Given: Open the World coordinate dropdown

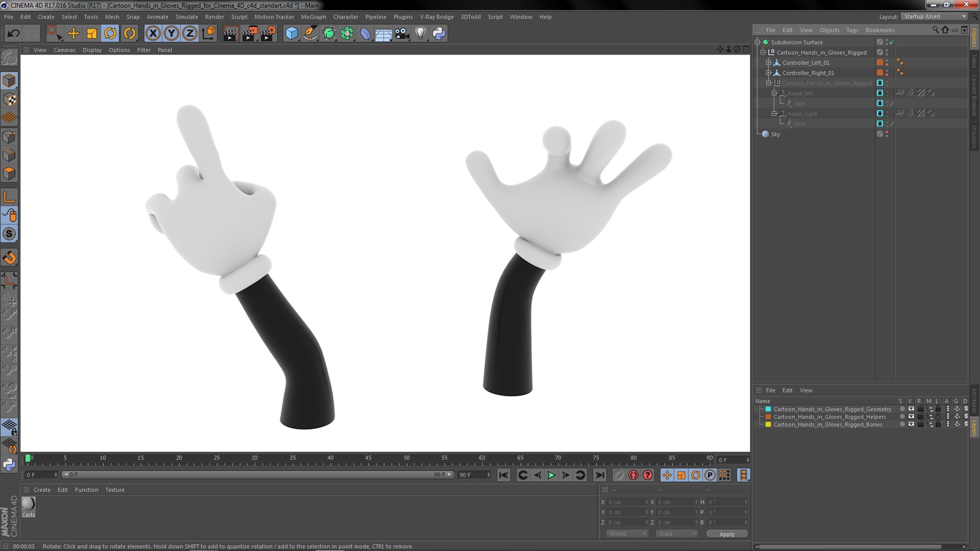Looking at the screenshot, I should pos(627,534).
